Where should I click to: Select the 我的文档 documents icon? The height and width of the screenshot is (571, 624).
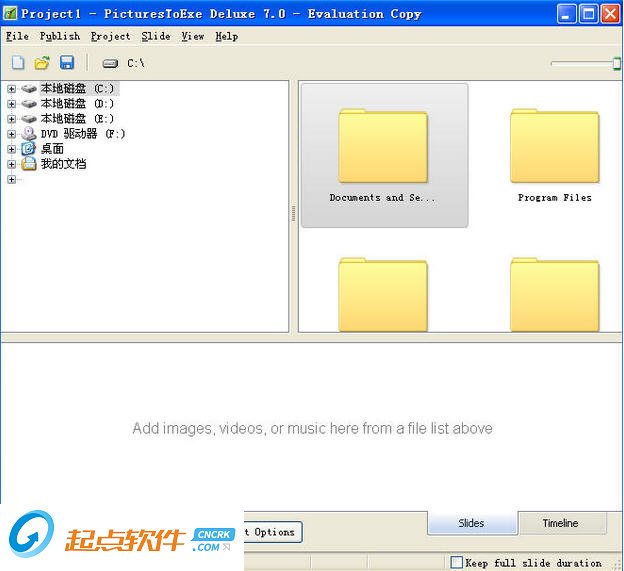pos(29,164)
